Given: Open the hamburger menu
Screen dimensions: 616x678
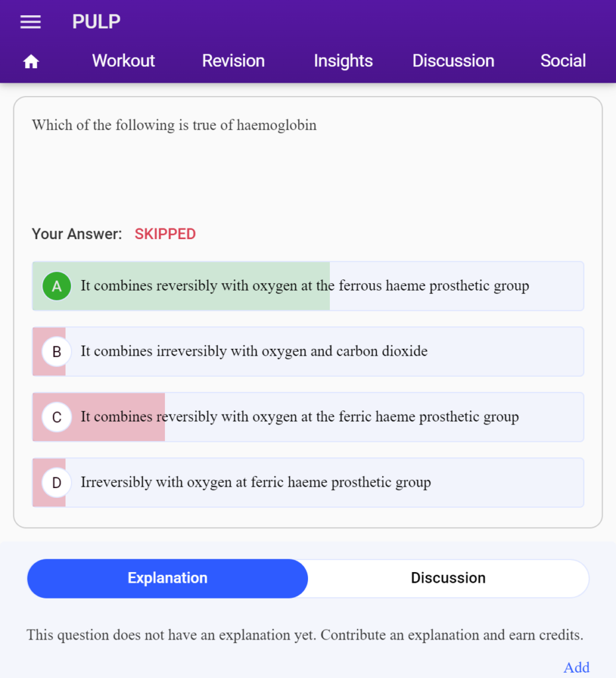Looking at the screenshot, I should point(30,22).
